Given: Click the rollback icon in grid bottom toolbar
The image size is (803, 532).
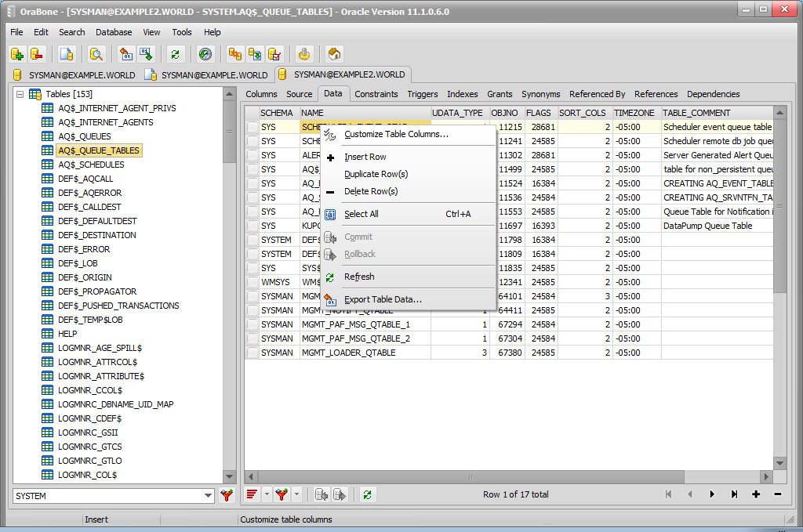Looking at the screenshot, I should pyautogui.click(x=340, y=494).
